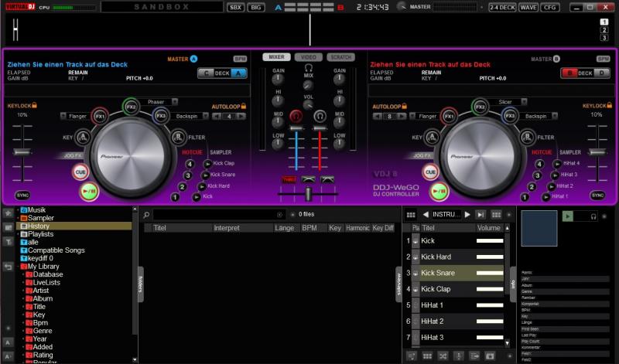
Task: Go to next sampler bank arrow
Action: pos(467,215)
